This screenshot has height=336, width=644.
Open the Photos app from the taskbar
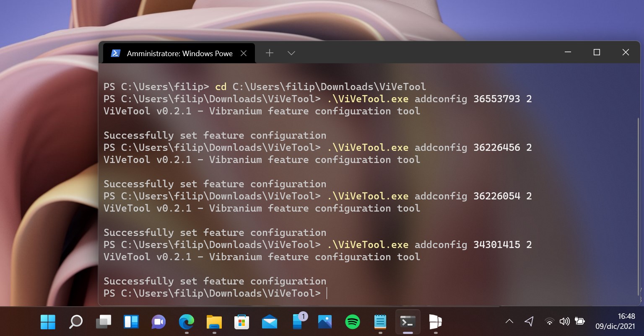pos(325,322)
